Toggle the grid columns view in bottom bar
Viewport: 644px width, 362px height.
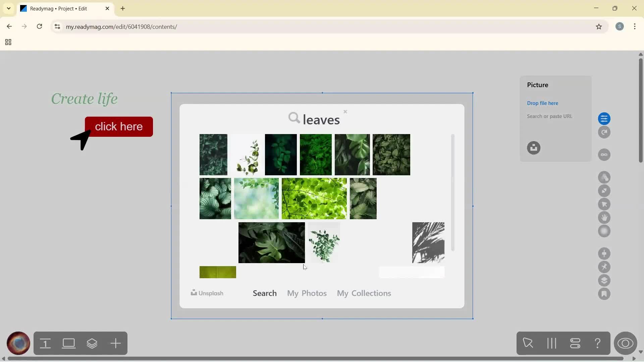tap(552, 343)
